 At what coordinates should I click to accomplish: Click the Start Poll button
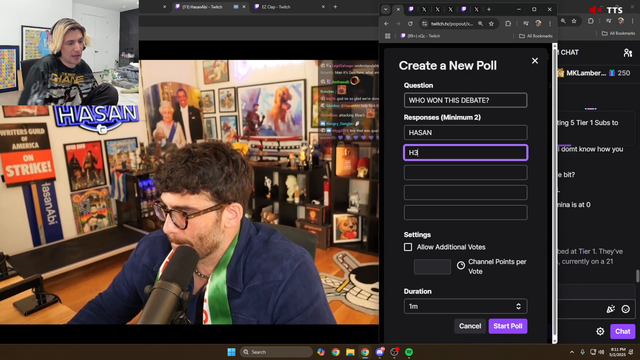click(508, 326)
